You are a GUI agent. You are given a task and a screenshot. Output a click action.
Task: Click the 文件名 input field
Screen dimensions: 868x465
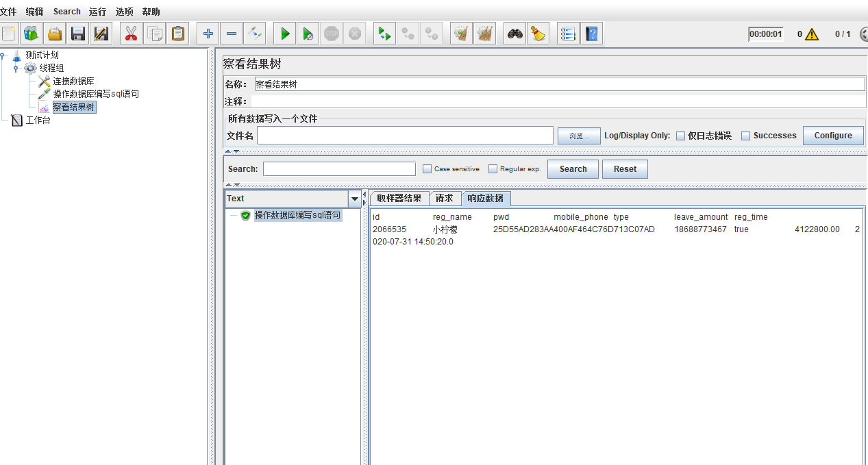404,136
